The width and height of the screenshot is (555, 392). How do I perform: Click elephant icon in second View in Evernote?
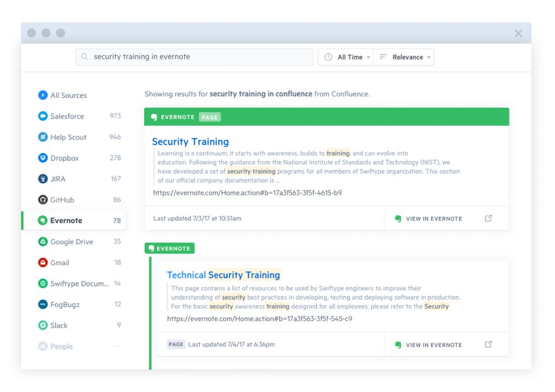coord(398,345)
